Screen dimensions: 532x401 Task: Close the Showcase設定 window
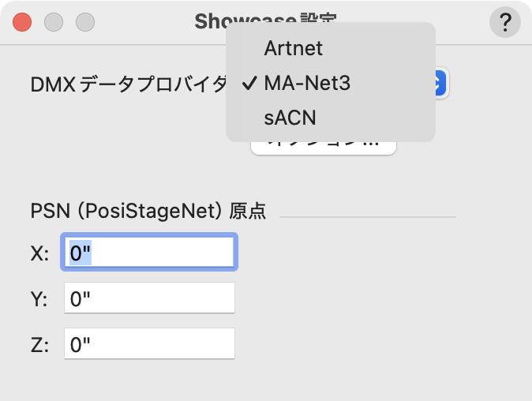click(22, 22)
